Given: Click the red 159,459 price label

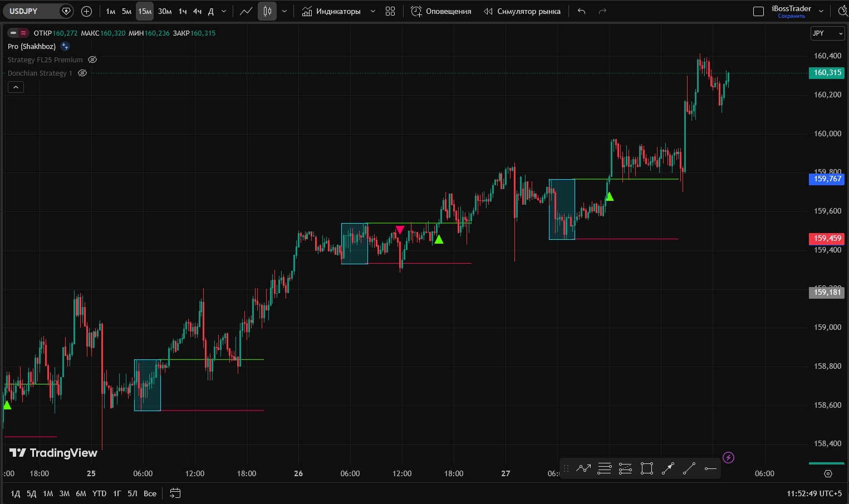Looking at the screenshot, I should pyautogui.click(x=827, y=239).
